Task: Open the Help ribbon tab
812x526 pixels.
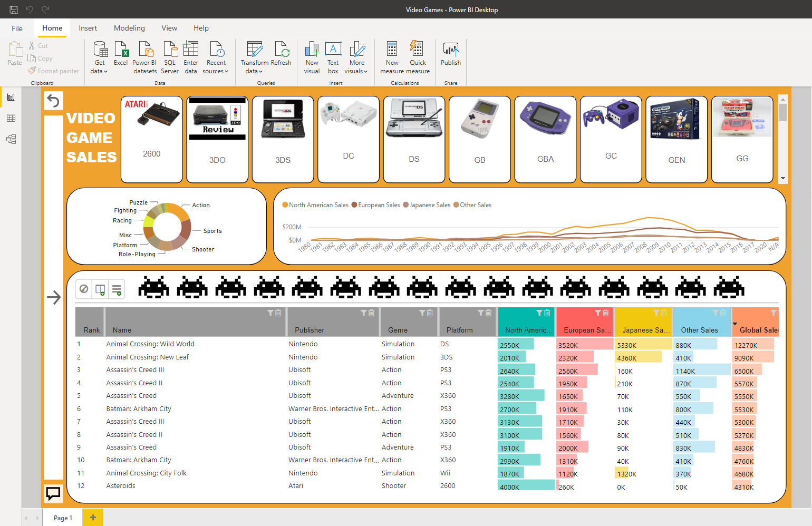Action: coord(201,28)
